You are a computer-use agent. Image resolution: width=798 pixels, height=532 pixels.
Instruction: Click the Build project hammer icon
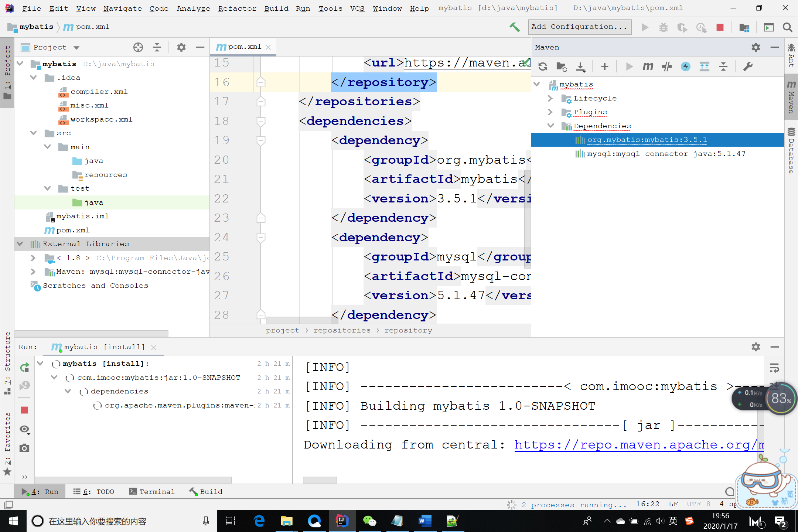(514, 27)
